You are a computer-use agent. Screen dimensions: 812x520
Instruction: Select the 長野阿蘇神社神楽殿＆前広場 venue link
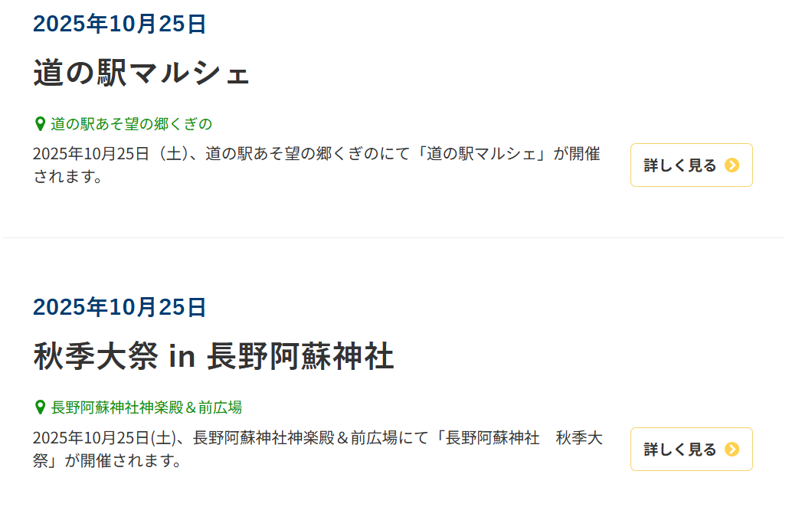click(146, 407)
